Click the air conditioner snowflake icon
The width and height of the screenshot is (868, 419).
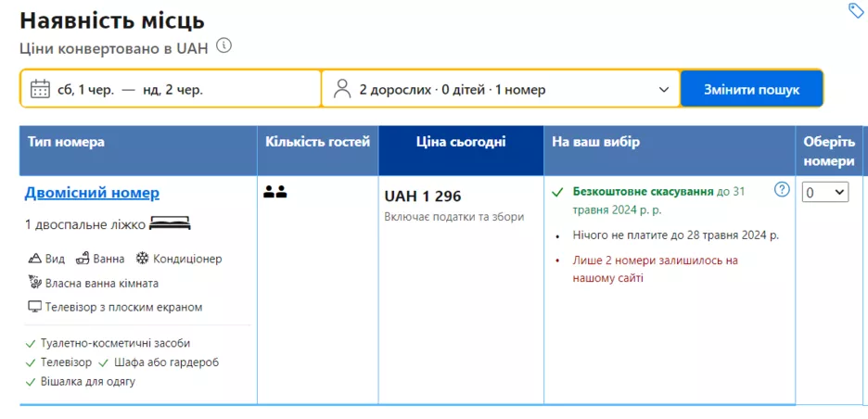coord(142,259)
